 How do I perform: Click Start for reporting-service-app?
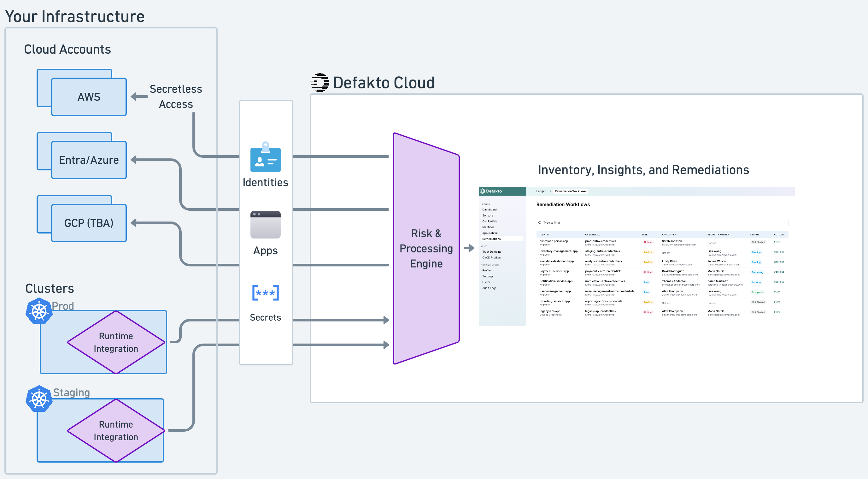point(777,302)
